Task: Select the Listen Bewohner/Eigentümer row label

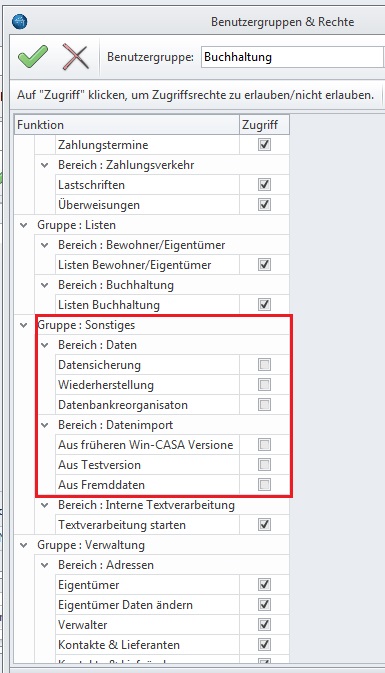Action: coord(135,265)
